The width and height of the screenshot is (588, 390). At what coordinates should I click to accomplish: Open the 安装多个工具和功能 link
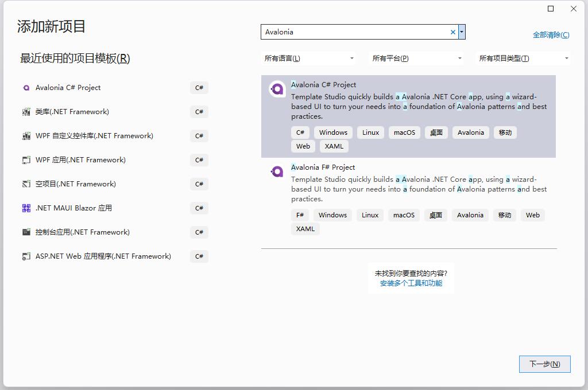click(x=411, y=283)
